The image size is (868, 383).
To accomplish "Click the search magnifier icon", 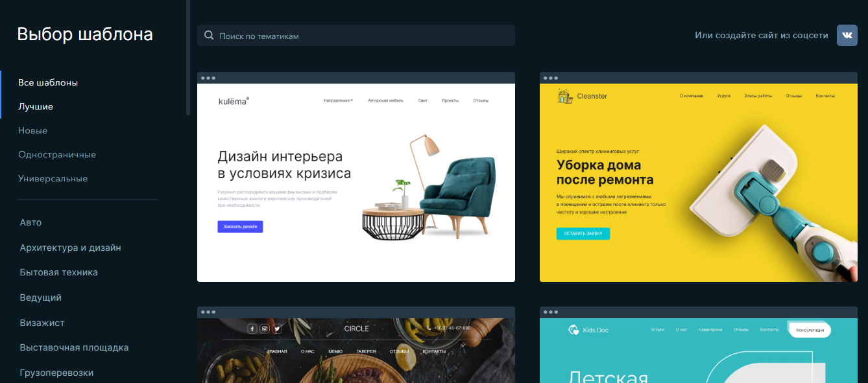I will pos(209,36).
